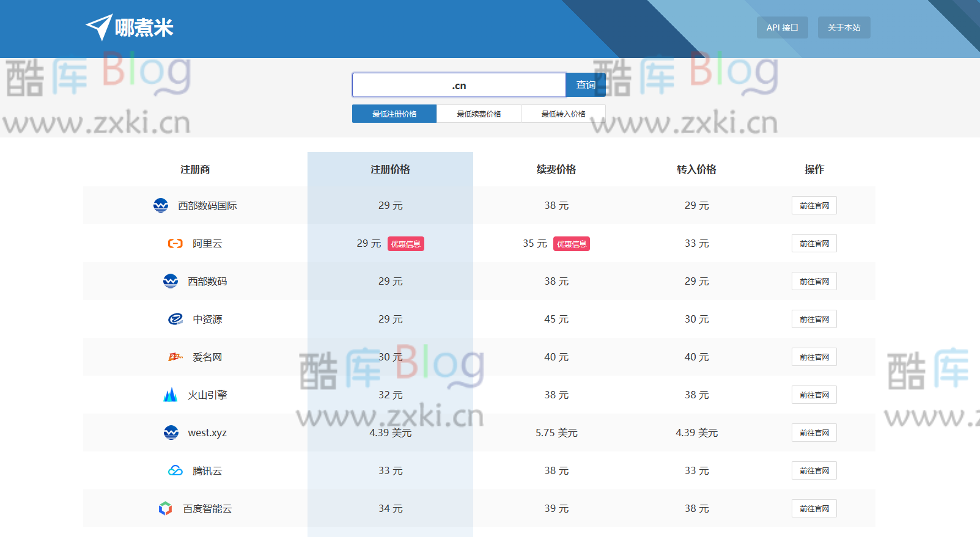The height and width of the screenshot is (537, 980).
Task: Click the 西部数码 registrar logo icon
Action: [171, 281]
